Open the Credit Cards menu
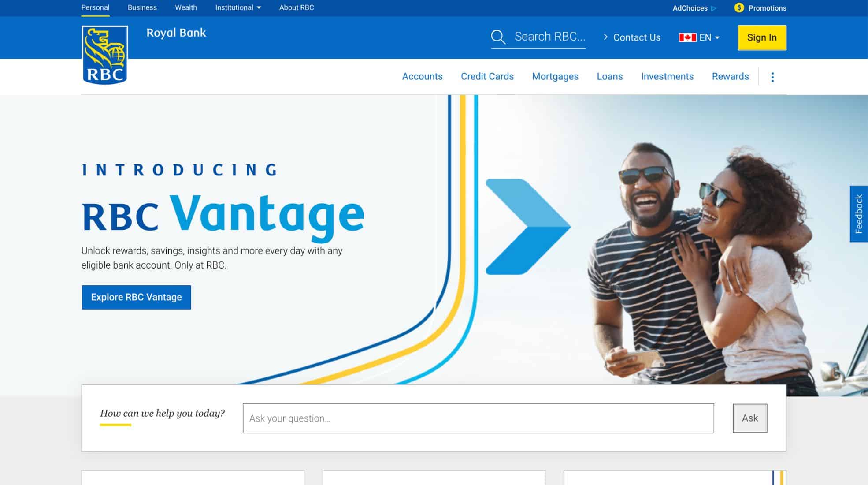 [x=487, y=76]
